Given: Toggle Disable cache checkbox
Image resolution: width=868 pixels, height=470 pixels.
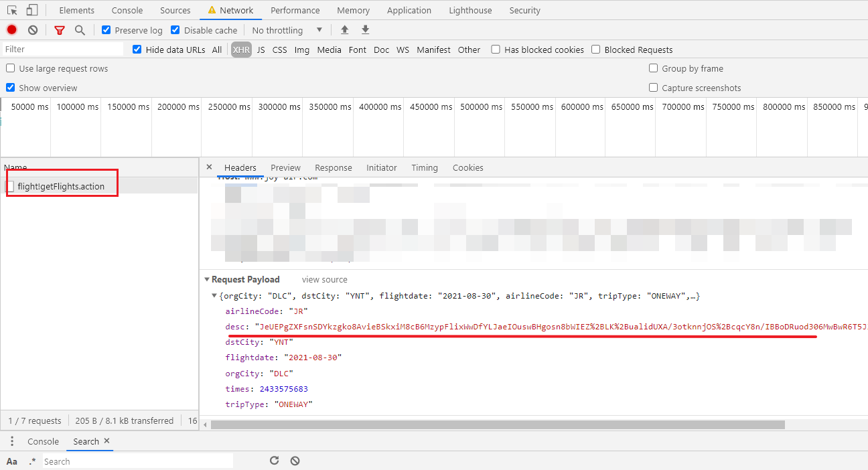Looking at the screenshot, I should click(175, 30).
